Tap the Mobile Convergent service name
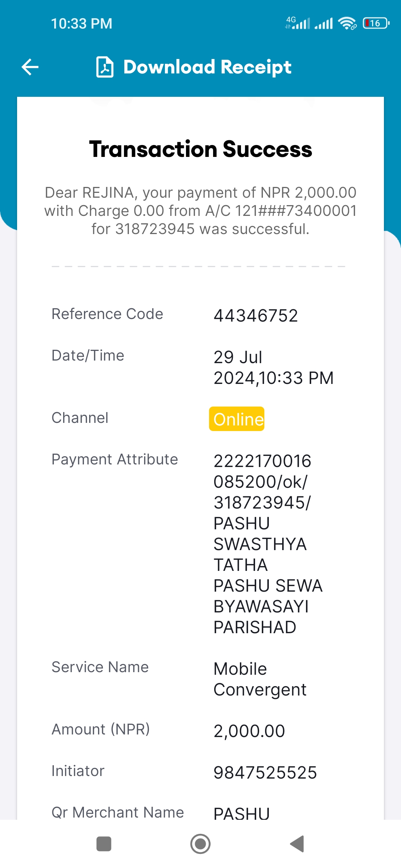Image resolution: width=401 pixels, height=868 pixels. (x=260, y=679)
